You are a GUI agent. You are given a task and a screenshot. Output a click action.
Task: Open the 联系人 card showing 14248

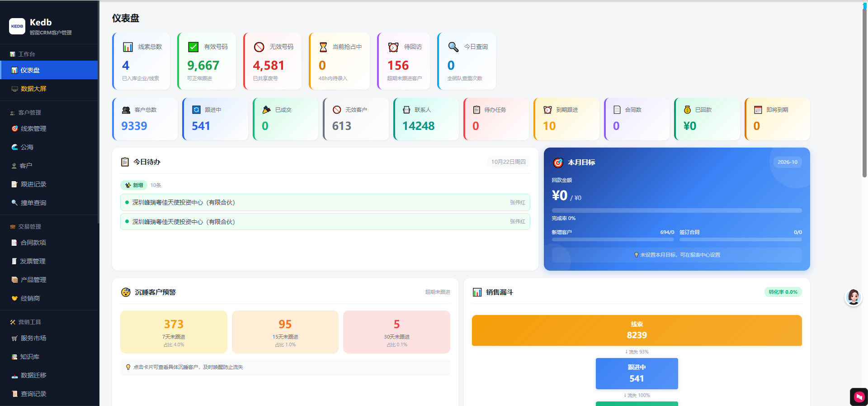(x=426, y=119)
